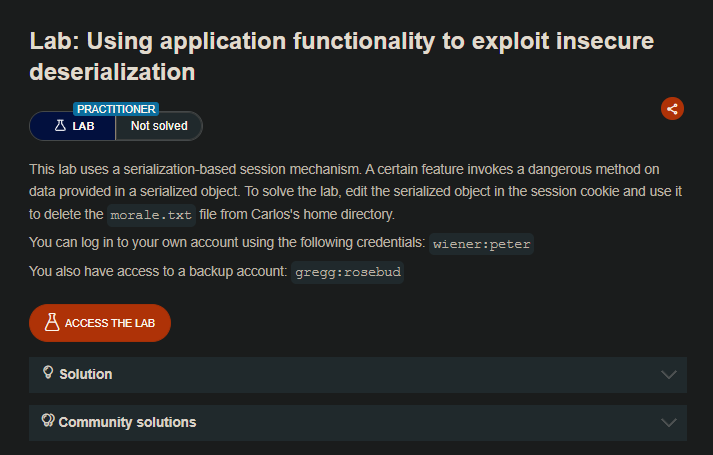Click the PRACTITIONER difficulty badge

(116, 108)
